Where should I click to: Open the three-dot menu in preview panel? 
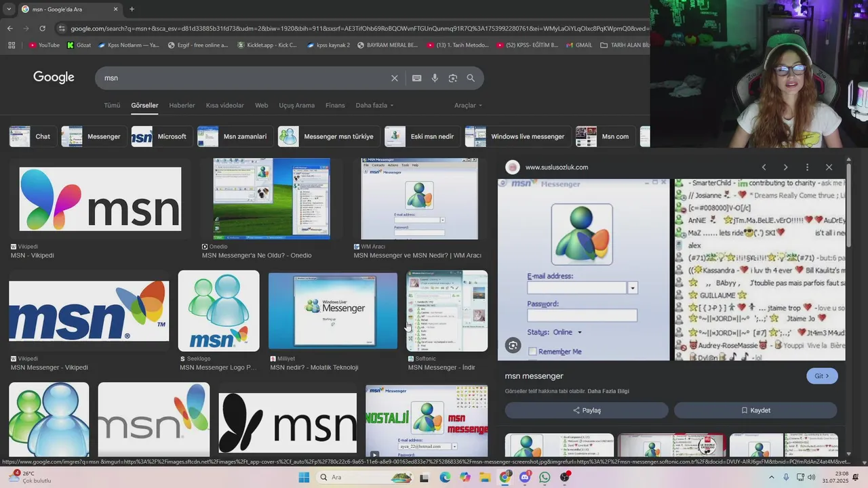click(807, 167)
